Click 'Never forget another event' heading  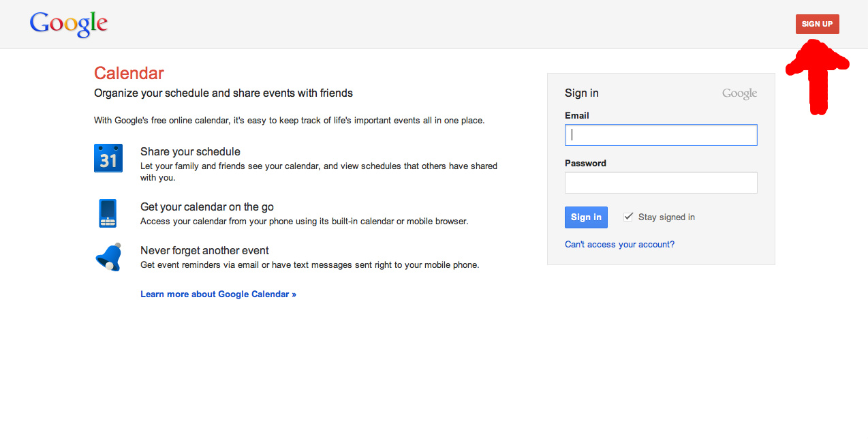pyautogui.click(x=204, y=251)
